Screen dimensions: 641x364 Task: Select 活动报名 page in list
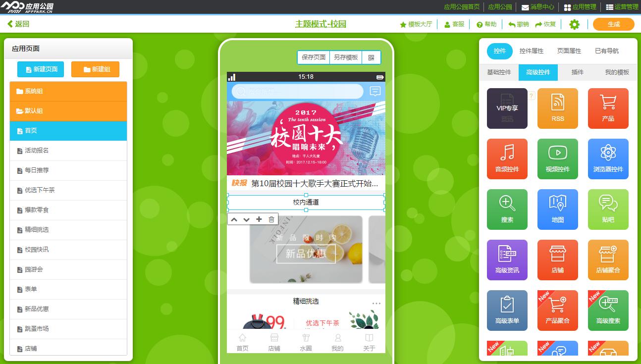(x=68, y=151)
